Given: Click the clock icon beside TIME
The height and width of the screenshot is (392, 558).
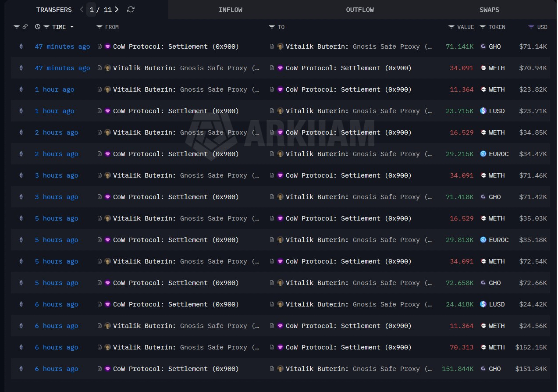Looking at the screenshot, I should [38, 27].
